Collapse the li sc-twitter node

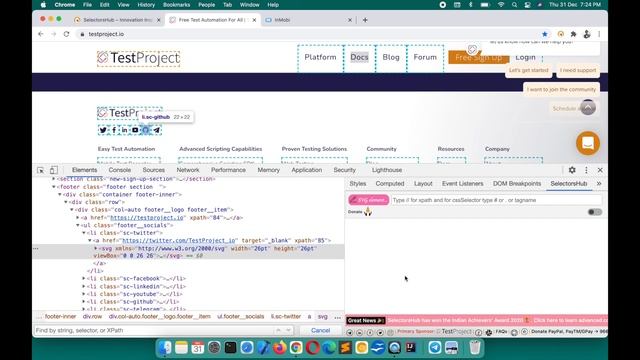84,233
